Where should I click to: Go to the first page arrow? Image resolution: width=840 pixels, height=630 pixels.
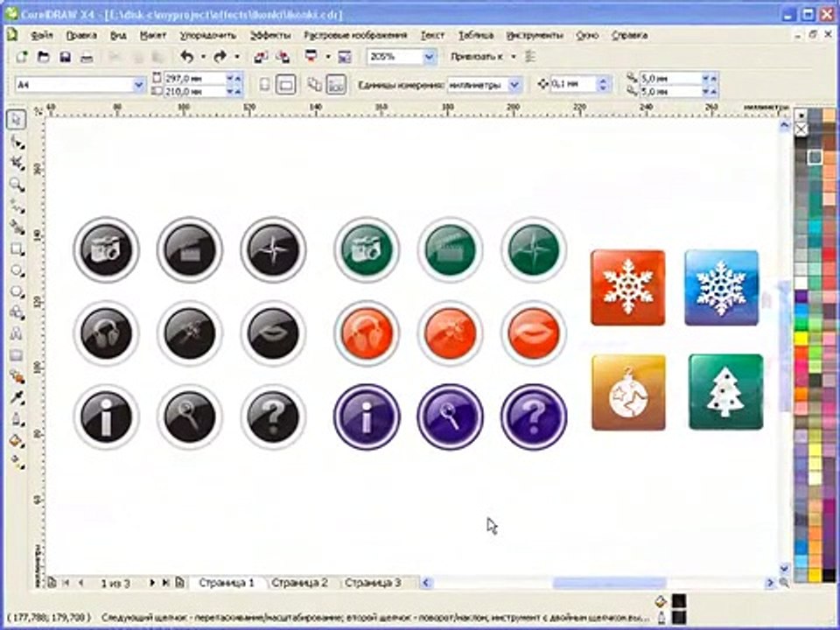coord(66,583)
